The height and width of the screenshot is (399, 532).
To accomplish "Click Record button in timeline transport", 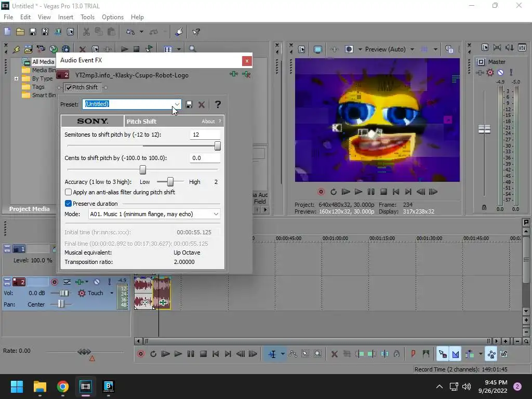I will click(141, 354).
